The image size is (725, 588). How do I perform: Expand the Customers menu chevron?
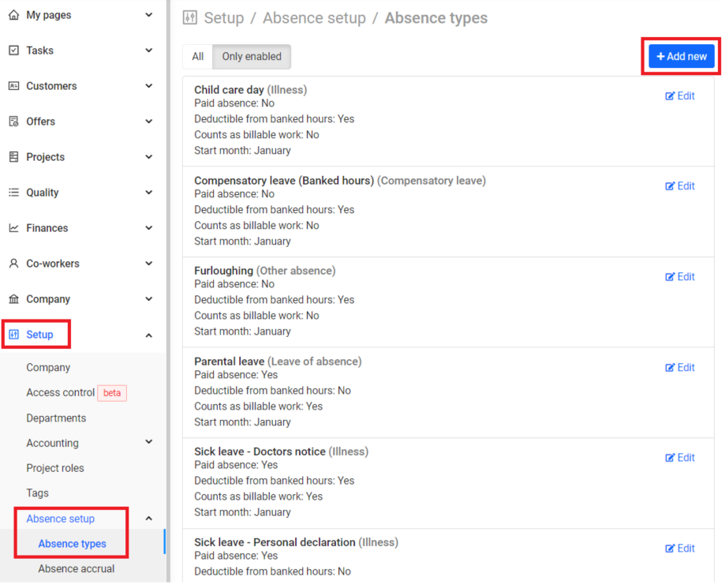click(x=149, y=86)
